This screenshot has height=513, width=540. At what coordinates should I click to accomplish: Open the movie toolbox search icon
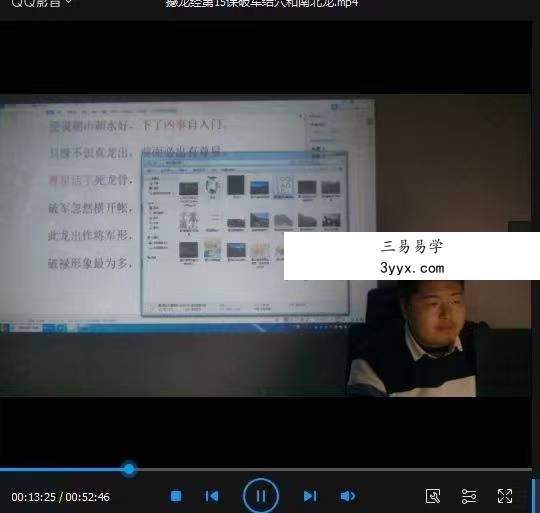click(433, 496)
